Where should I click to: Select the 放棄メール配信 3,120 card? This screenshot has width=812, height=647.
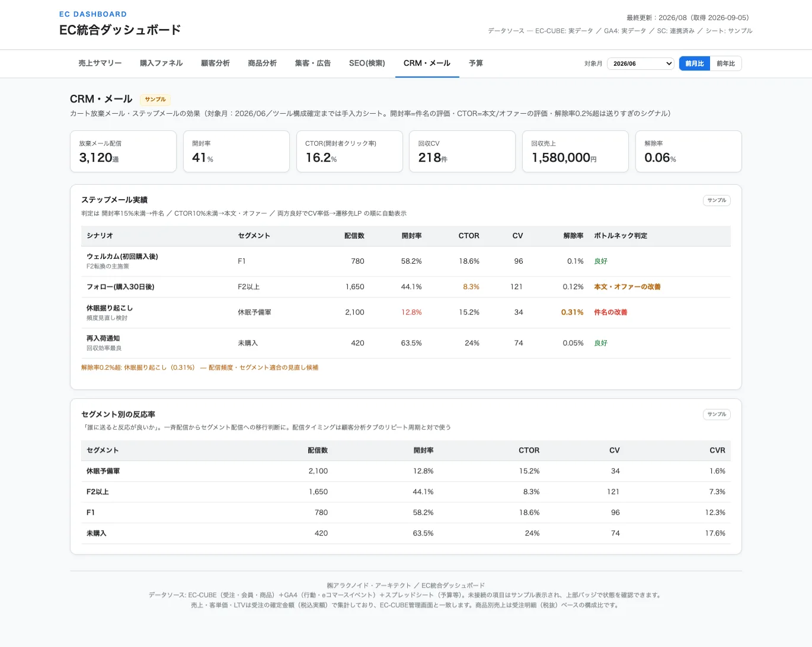[x=123, y=152]
